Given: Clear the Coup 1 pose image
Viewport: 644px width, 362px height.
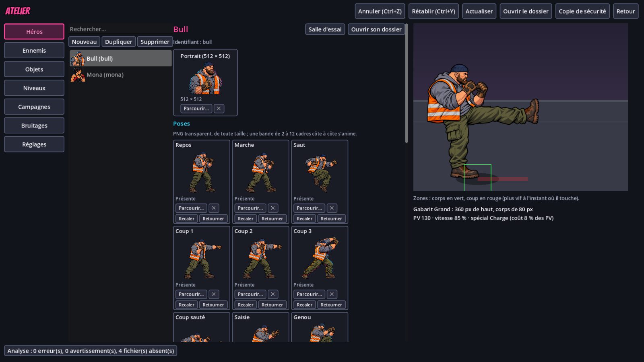Looking at the screenshot, I should coord(214,294).
